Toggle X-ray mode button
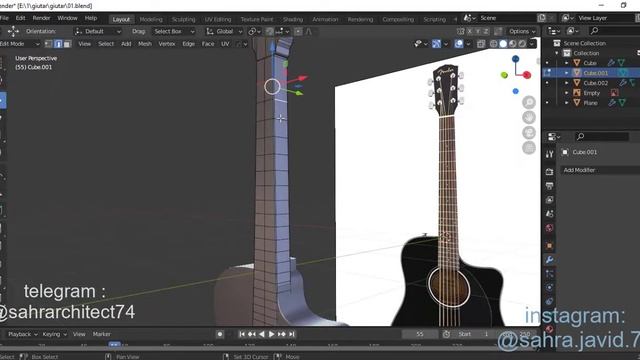Image resolution: width=640 pixels, height=360 pixels. point(481,44)
